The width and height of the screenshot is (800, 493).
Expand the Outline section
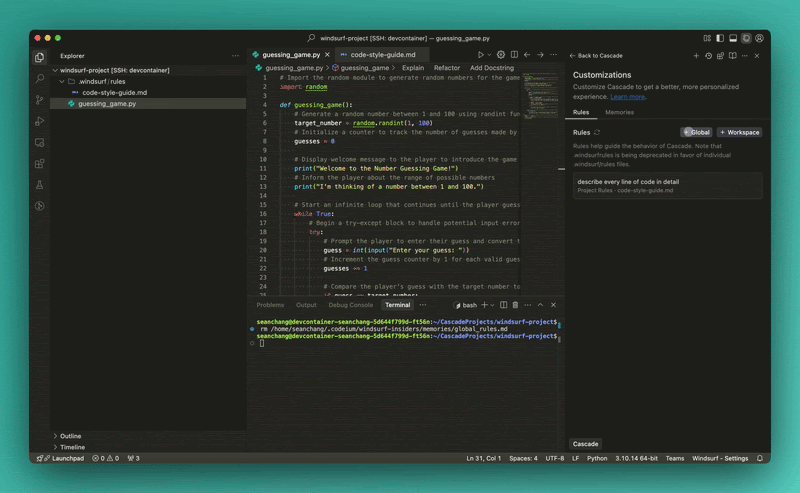pos(70,436)
